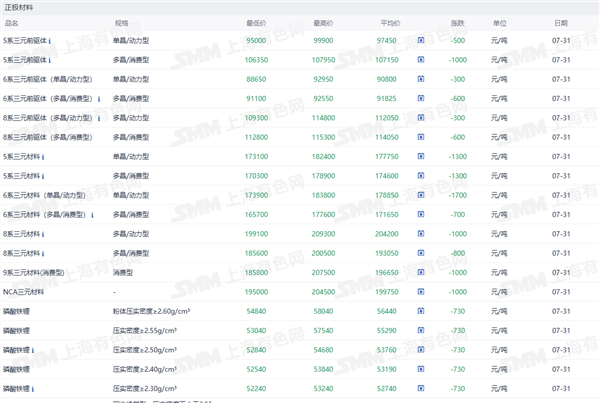Open chart icon for 5系三元前驱体 单晶/动力型 row
The image size is (600, 403).
[x=421, y=40]
